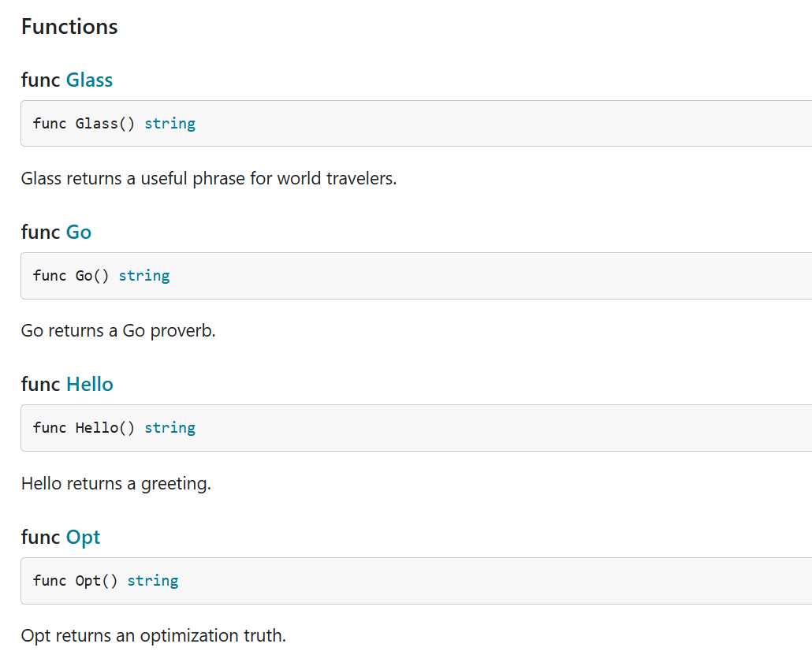Click "func Opt()" text in code block
This screenshot has width=812, height=655.
tap(76, 580)
